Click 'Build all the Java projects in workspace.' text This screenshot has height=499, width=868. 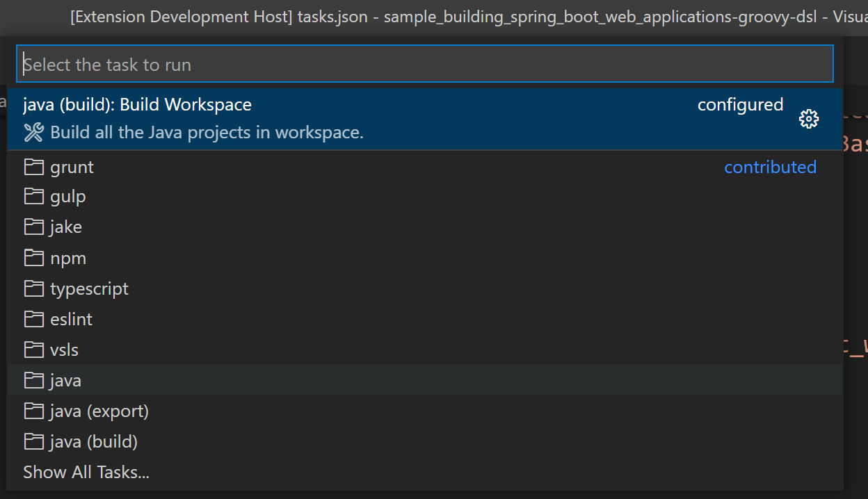pyautogui.click(x=207, y=132)
